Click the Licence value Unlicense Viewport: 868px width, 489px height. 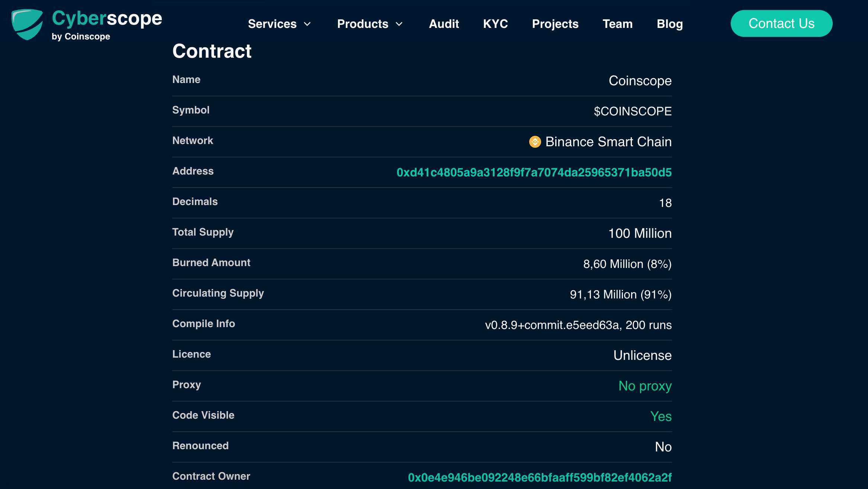click(x=642, y=355)
